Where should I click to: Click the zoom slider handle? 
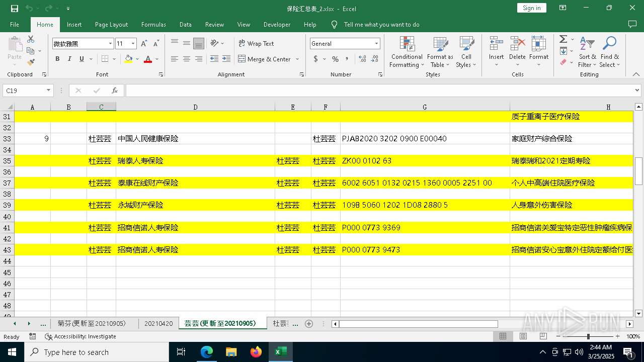click(588, 336)
